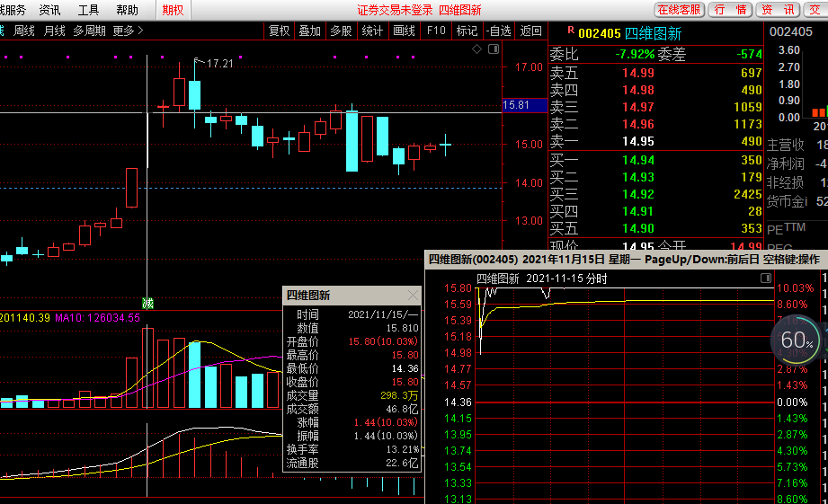Open the 工具 menu
The width and height of the screenshot is (828, 504).
click(x=88, y=10)
